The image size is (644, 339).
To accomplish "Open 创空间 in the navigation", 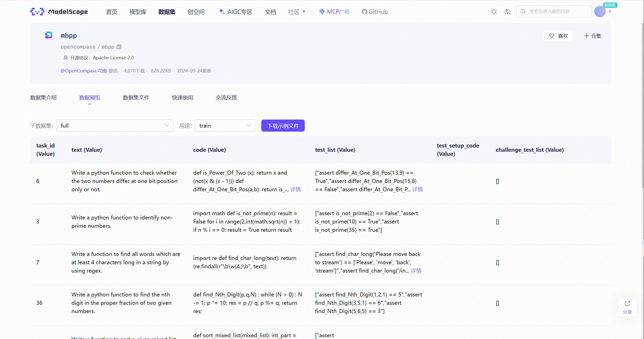I will point(196,12).
